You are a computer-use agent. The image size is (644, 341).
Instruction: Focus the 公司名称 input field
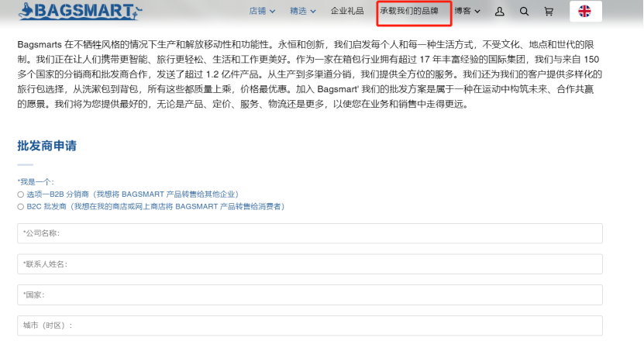tap(310, 233)
